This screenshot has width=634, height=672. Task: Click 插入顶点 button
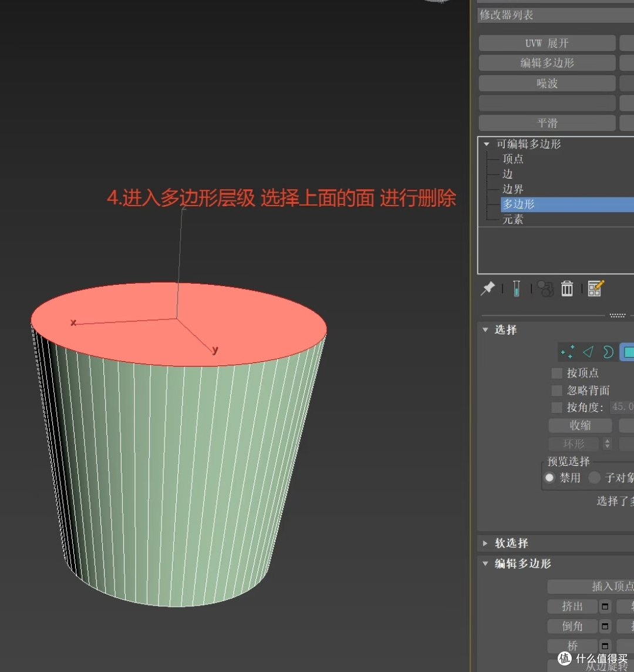point(591,586)
